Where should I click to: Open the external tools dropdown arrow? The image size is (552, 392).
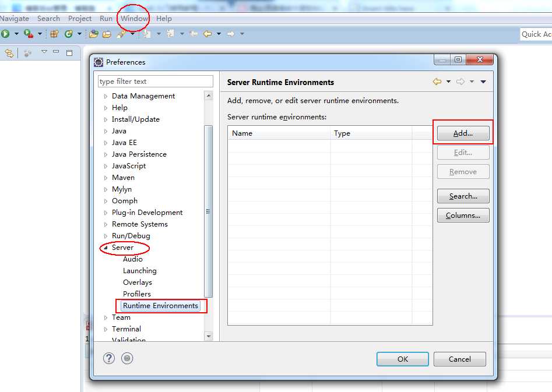point(40,34)
